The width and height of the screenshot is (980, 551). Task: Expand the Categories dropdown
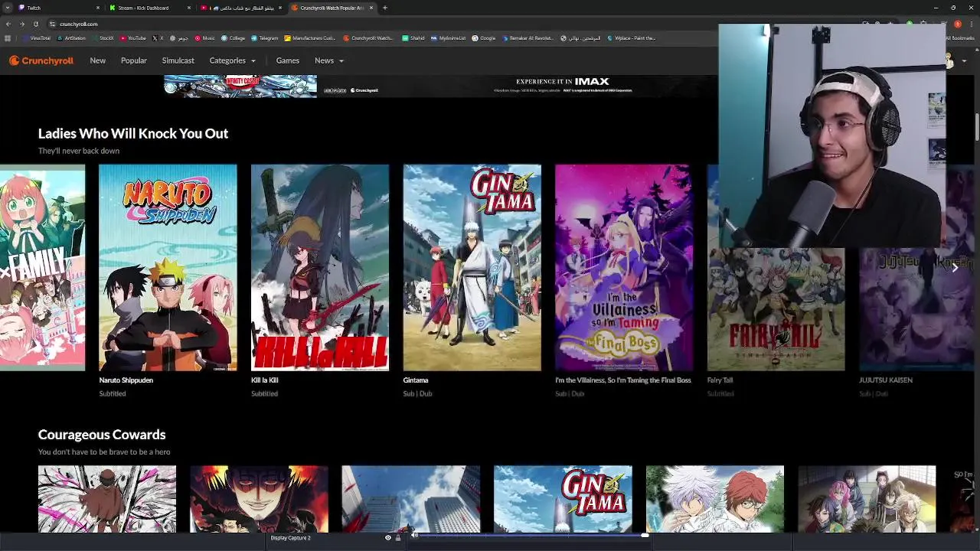tap(233, 60)
